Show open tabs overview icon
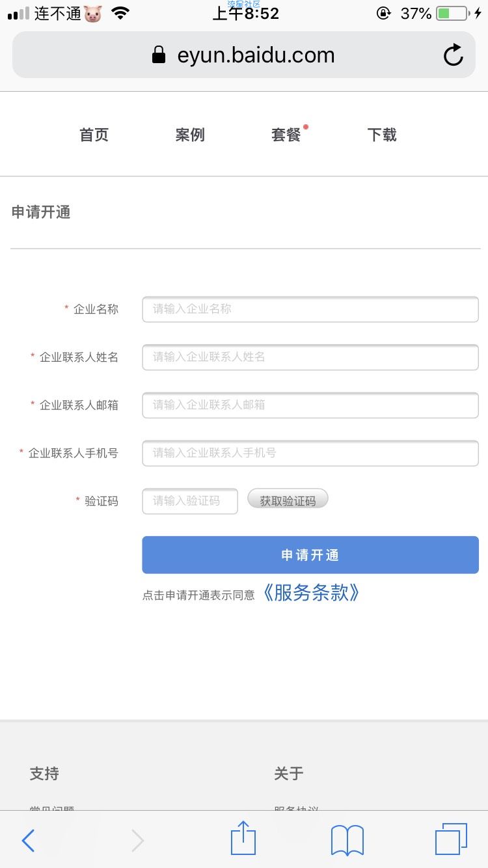 click(451, 839)
